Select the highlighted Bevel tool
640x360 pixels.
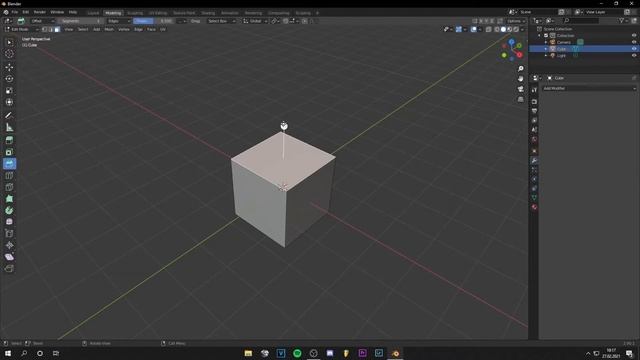click(9, 164)
